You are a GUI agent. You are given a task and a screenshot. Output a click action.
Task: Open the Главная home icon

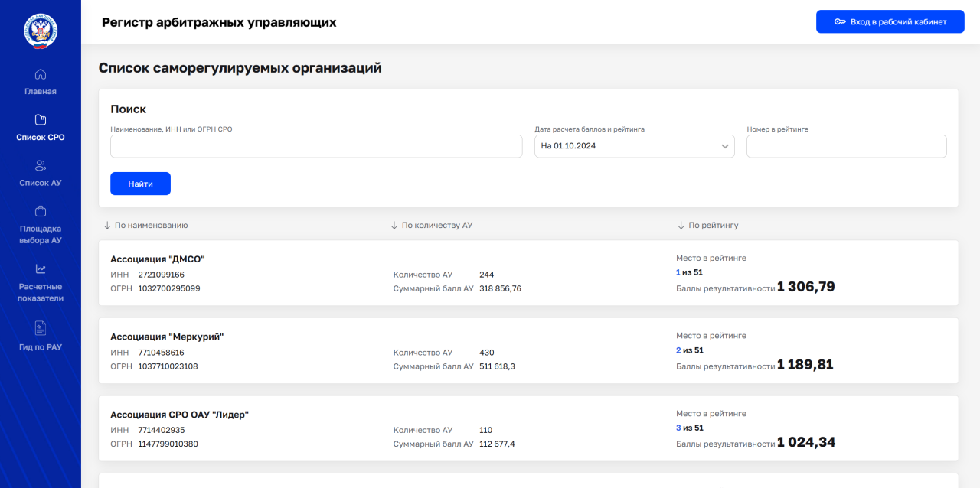pyautogui.click(x=41, y=74)
